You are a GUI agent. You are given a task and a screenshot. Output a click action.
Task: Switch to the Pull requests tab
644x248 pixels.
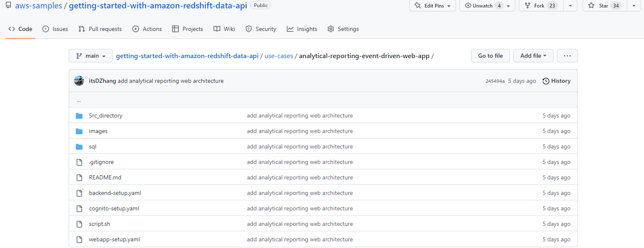pos(100,29)
